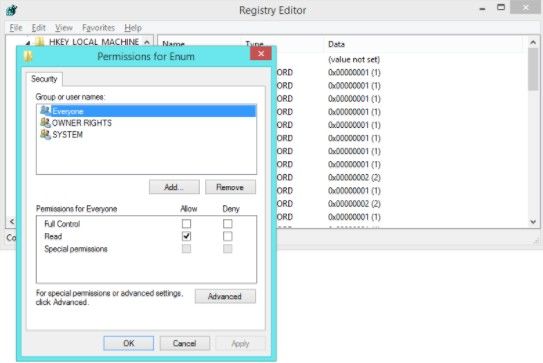
Task: Click the Special permissions label
Action: (76, 249)
